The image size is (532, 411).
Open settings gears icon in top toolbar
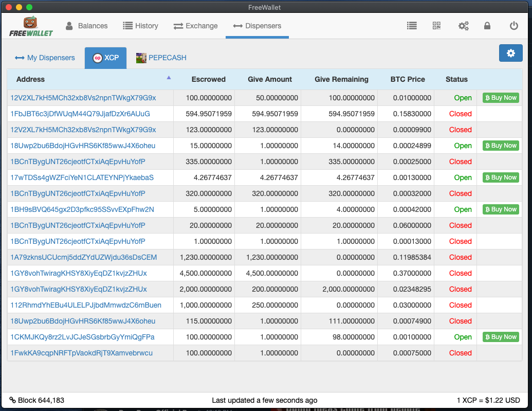[464, 26]
